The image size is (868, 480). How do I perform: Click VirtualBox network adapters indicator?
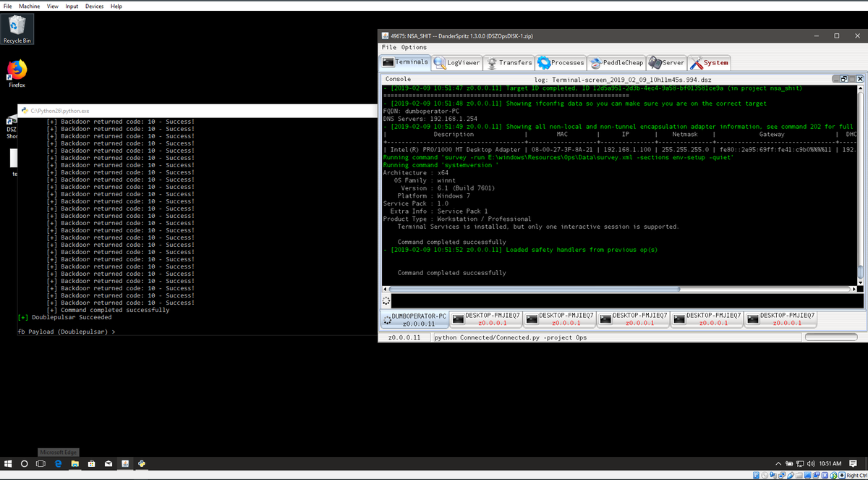(x=782, y=476)
